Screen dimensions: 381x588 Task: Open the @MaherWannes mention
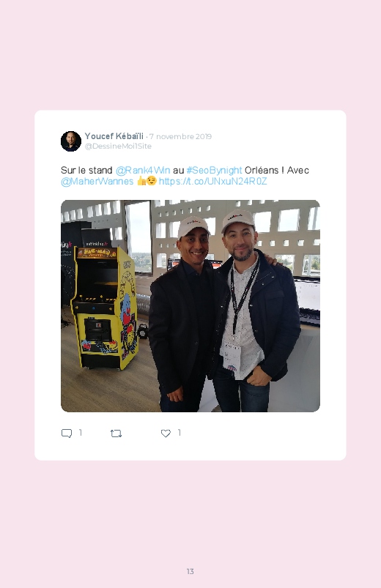(x=97, y=182)
